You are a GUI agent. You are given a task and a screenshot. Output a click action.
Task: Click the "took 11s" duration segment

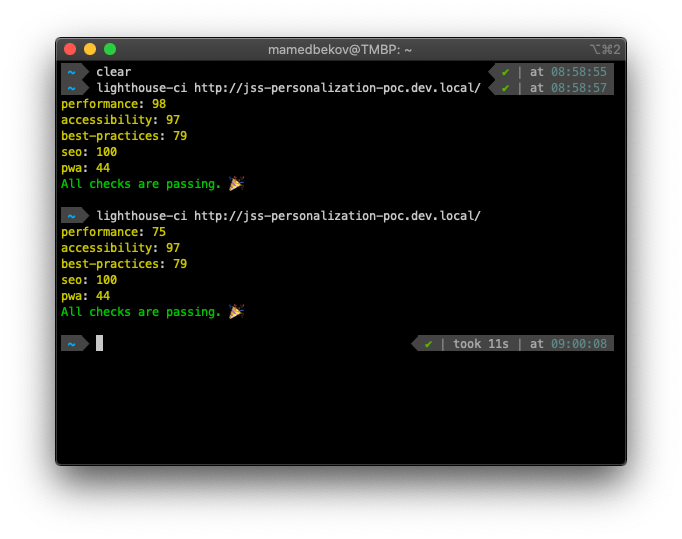(x=480, y=344)
